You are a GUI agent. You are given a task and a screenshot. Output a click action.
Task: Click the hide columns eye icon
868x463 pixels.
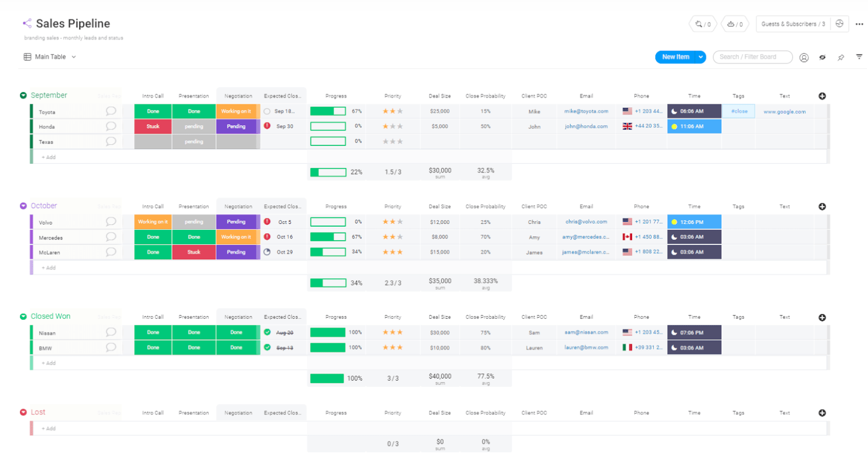pyautogui.click(x=822, y=57)
